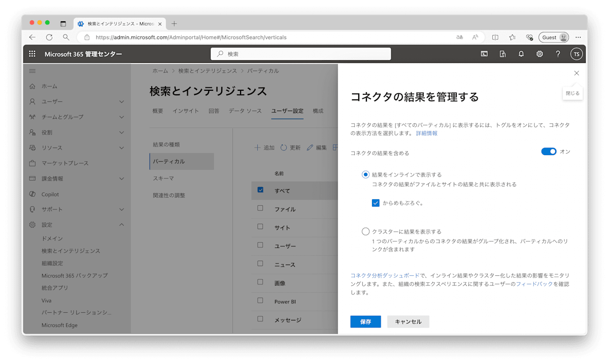Switch to the インサイト tab
This screenshot has width=609, height=364.
(185, 111)
